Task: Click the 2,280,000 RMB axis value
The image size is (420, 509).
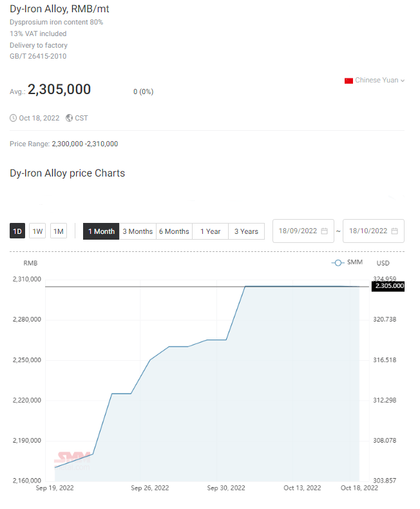Action: coord(27,320)
